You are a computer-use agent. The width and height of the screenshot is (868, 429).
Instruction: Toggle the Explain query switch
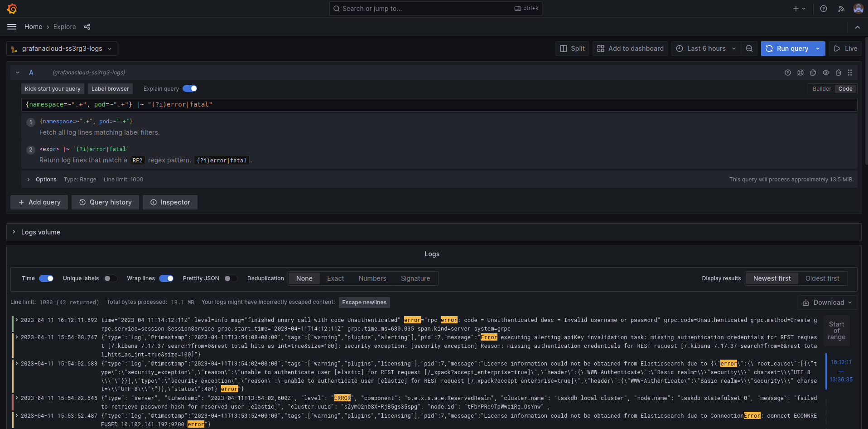tap(190, 88)
